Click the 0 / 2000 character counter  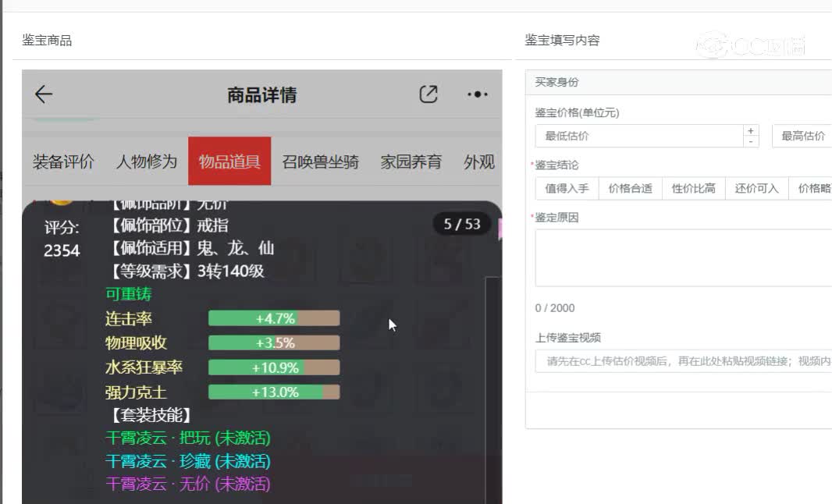click(554, 308)
